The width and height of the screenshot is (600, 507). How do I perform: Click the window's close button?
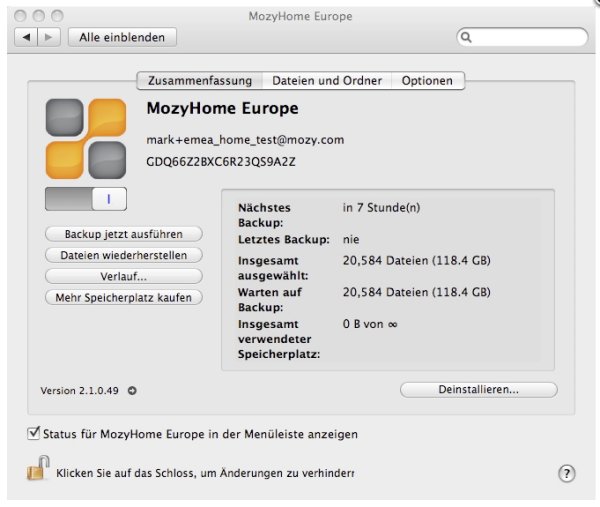20,16
